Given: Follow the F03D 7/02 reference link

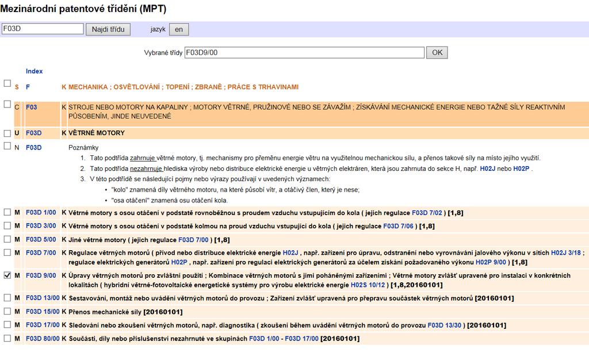Looking at the screenshot, I should coord(427,213).
